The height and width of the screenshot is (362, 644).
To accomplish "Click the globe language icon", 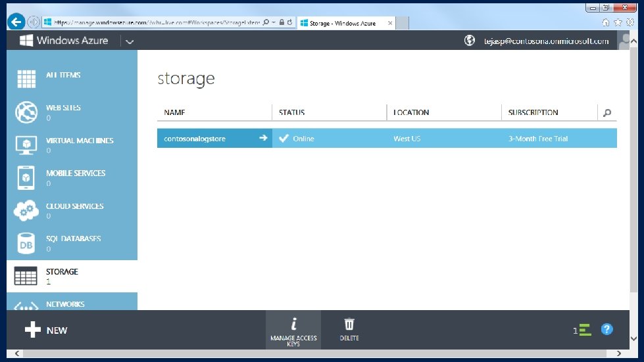I will click(470, 40).
